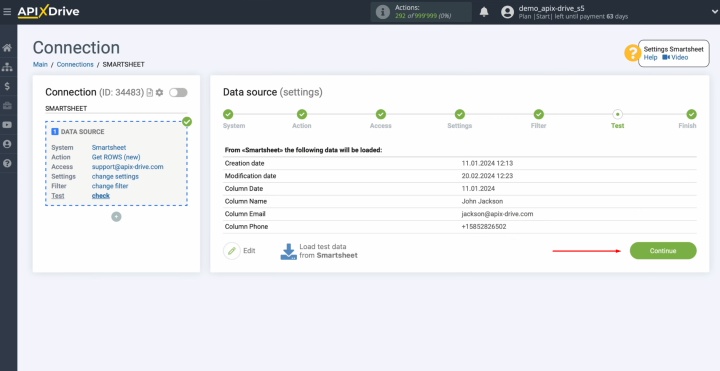Click the green data source checkmark badge
The height and width of the screenshot is (371, 720).
pos(187,122)
